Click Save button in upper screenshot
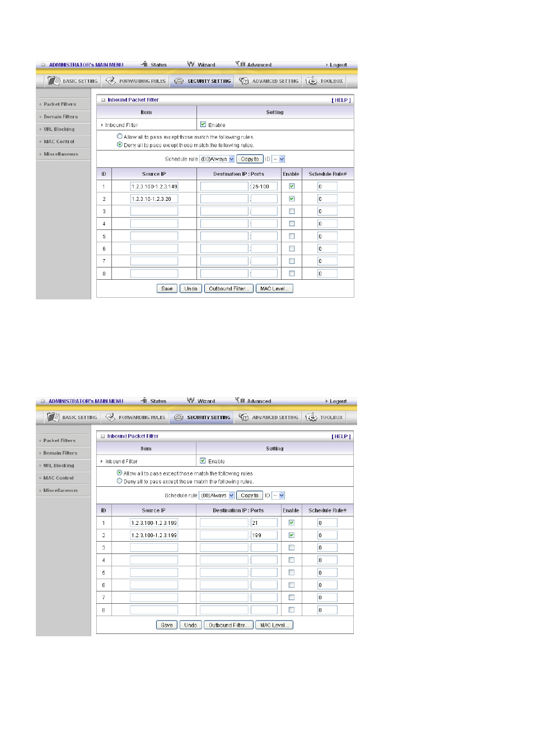534x756 pixels. [x=167, y=289]
